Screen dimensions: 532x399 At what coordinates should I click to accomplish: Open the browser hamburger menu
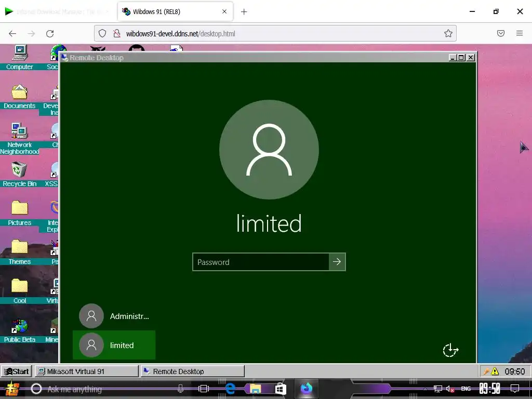pos(520,33)
